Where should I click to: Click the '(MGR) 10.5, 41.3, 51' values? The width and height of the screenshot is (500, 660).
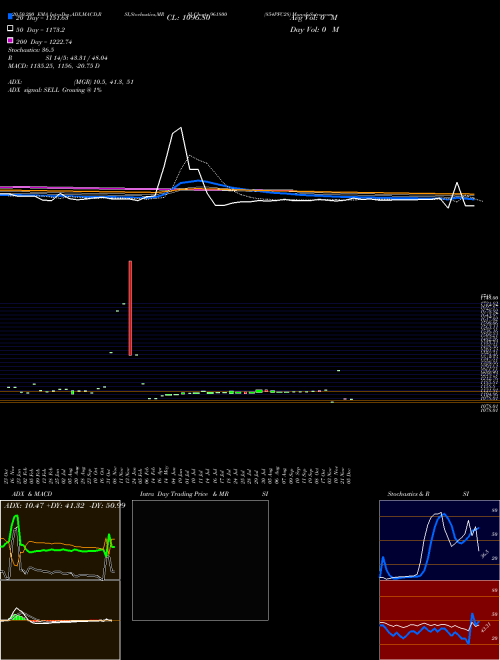point(104,82)
